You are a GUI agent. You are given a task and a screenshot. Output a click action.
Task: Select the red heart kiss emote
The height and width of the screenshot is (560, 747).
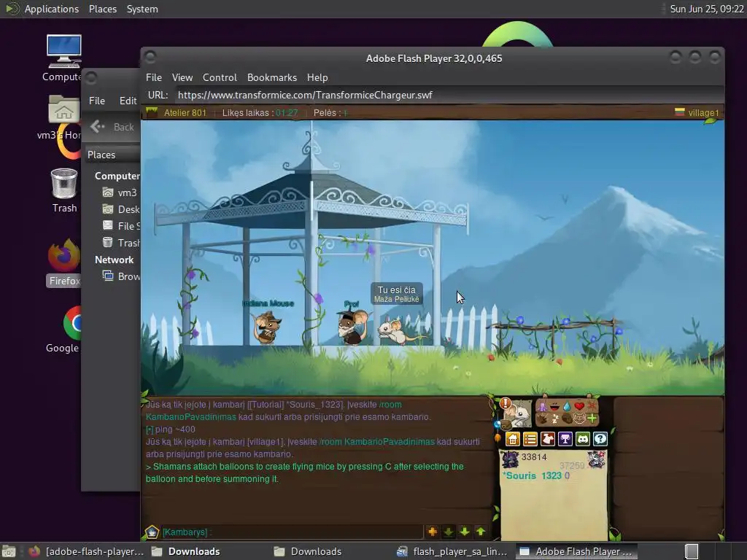point(579,407)
